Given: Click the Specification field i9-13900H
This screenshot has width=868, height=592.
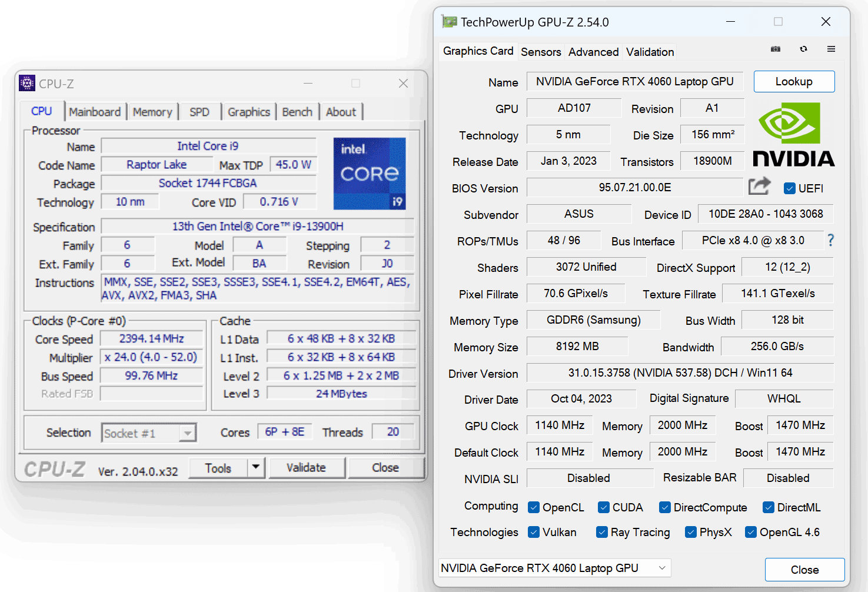Looking at the screenshot, I should coord(258,227).
